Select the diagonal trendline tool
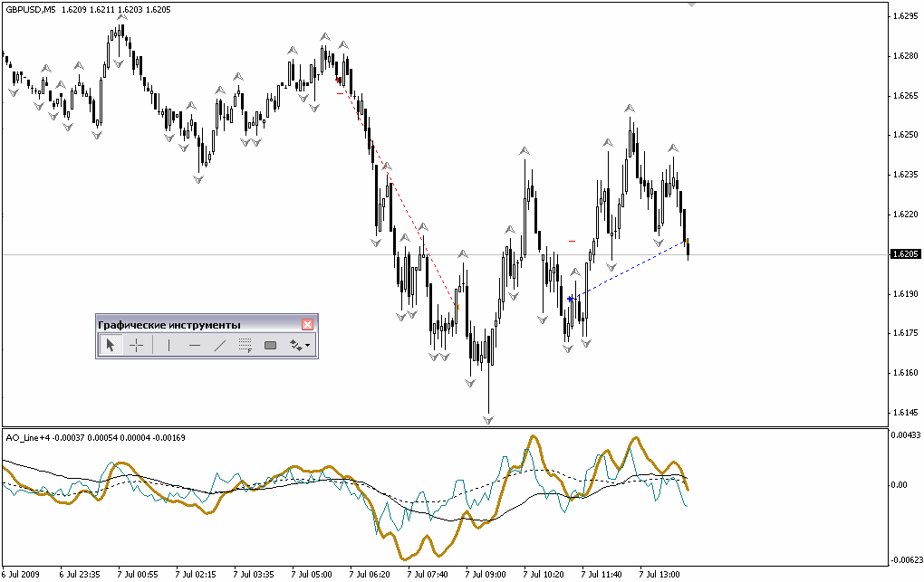 [x=219, y=345]
